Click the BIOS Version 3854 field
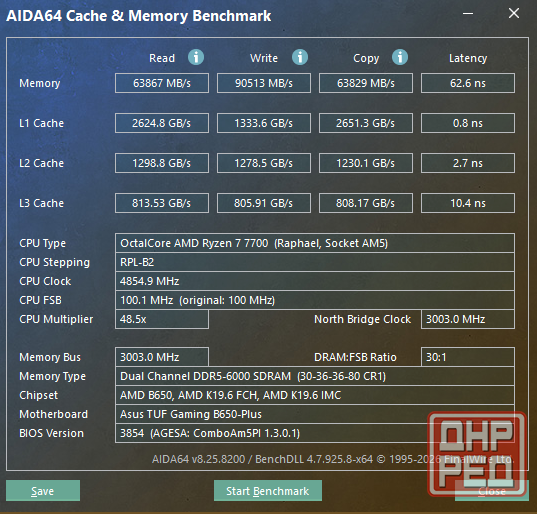 (x=315, y=433)
